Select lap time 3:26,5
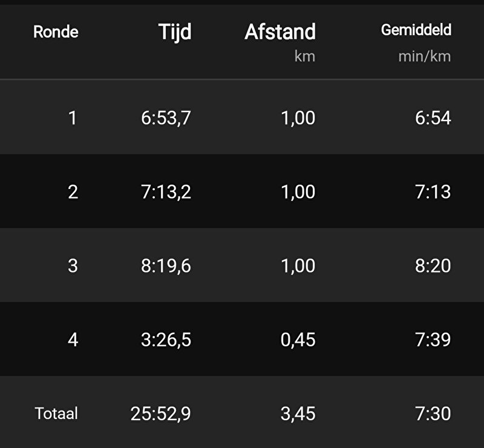The height and width of the screenshot is (448, 484). 166,340
